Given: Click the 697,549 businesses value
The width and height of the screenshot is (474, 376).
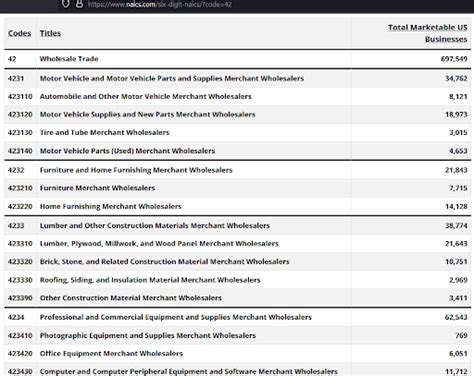Looking at the screenshot, I should [454, 59].
